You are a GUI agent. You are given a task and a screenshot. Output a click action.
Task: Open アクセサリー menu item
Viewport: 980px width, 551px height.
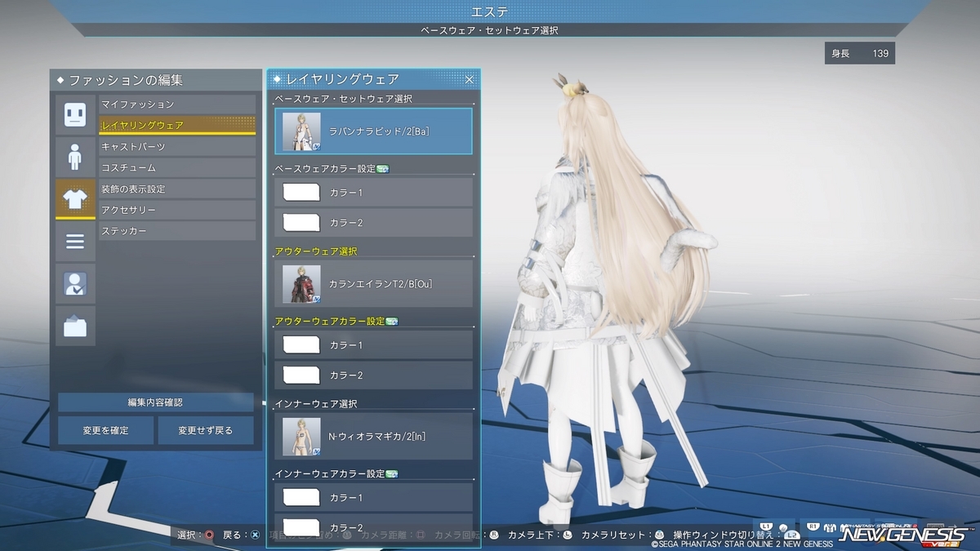tap(177, 211)
